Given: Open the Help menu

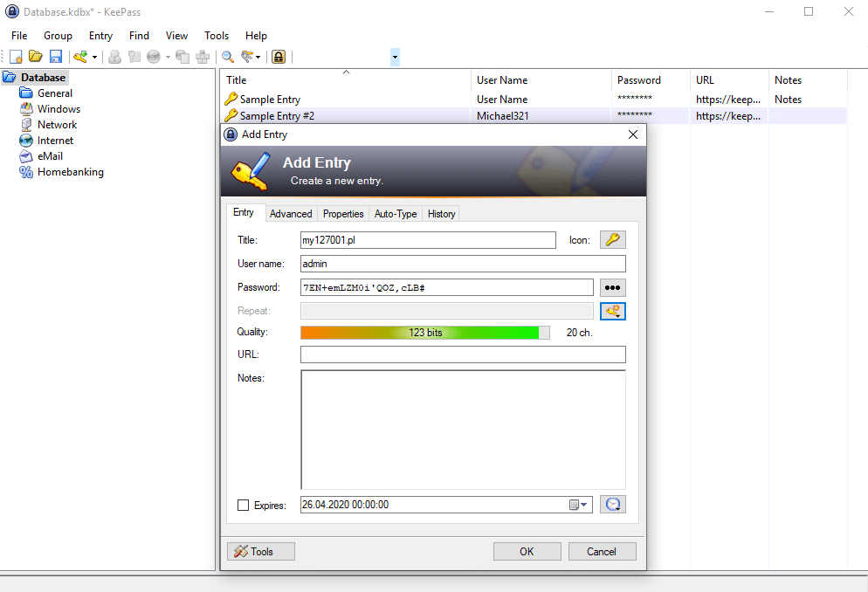Looking at the screenshot, I should tap(257, 36).
